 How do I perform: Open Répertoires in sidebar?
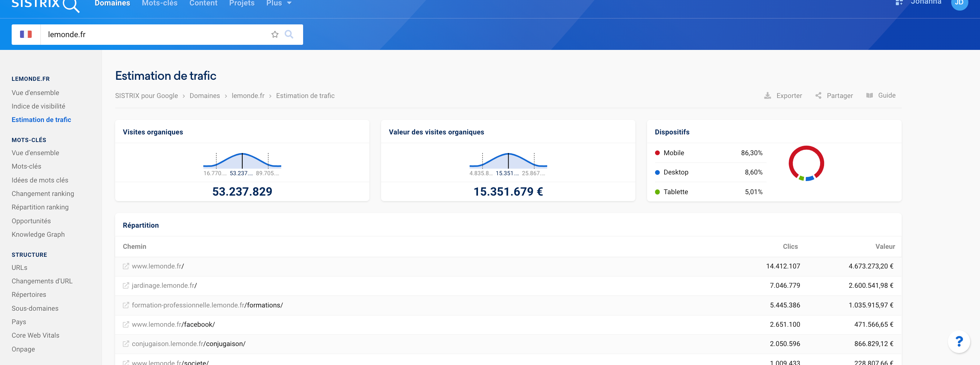(29, 295)
